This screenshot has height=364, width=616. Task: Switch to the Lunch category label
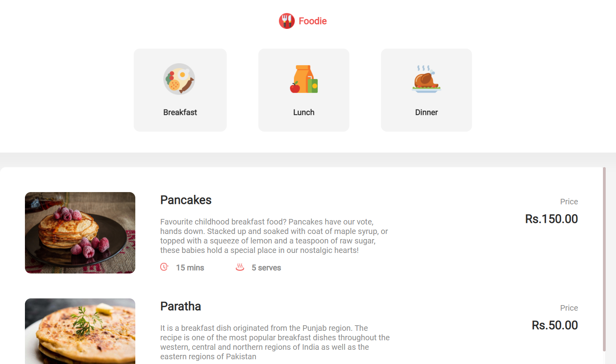(x=304, y=112)
